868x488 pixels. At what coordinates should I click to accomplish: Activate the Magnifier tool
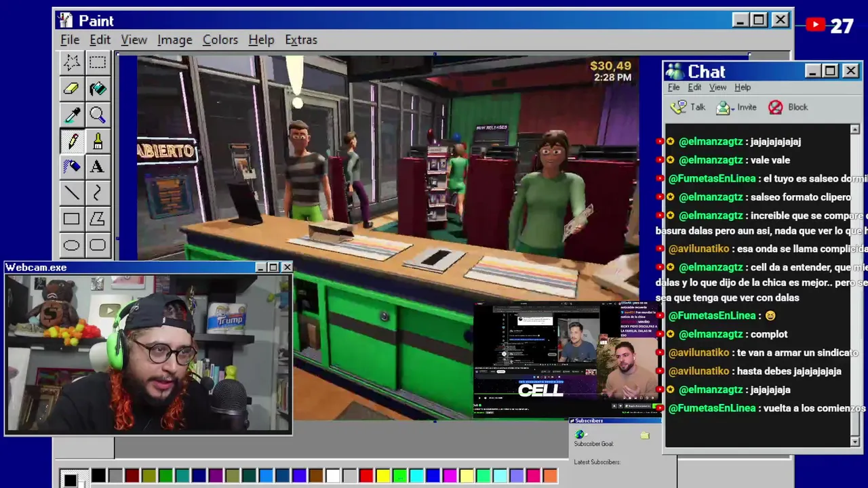point(98,115)
